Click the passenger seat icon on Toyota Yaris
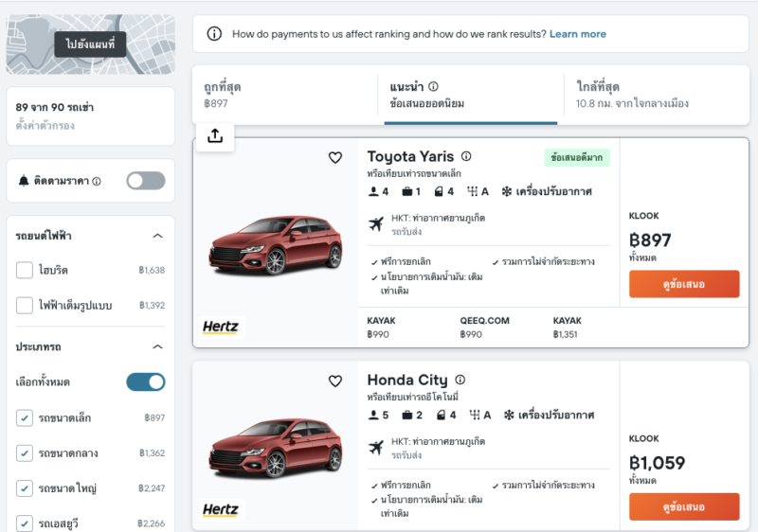 pos(373,191)
